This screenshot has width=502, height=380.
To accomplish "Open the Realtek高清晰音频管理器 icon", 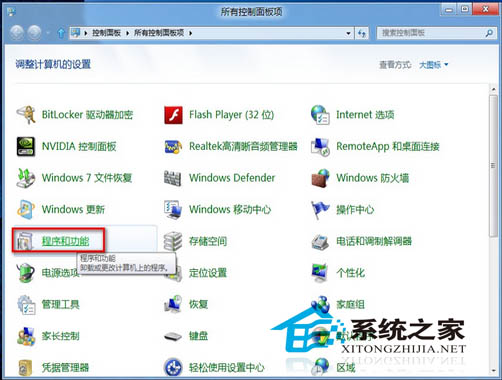I will click(173, 146).
